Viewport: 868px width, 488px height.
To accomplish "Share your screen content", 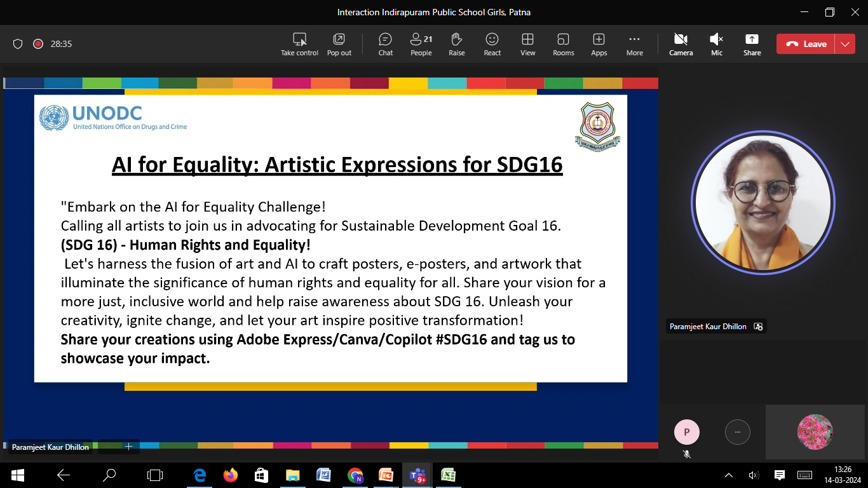I will [752, 44].
